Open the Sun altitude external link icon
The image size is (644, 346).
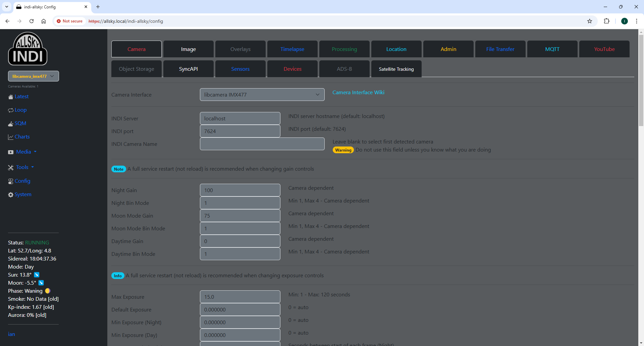click(x=37, y=275)
